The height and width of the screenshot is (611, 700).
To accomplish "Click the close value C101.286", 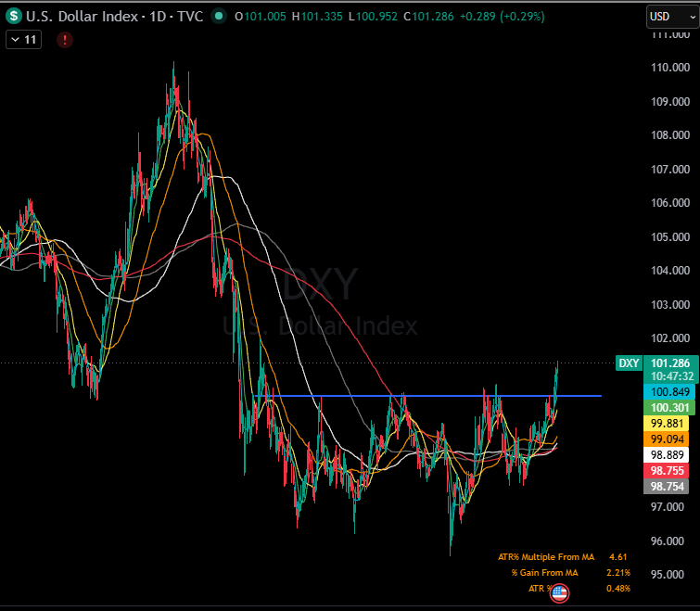I will tap(428, 17).
